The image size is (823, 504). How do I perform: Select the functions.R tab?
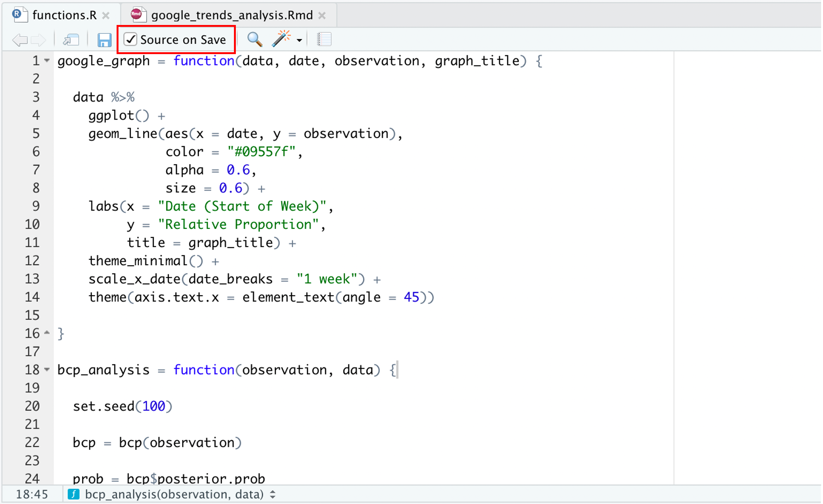pyautogui.click(x=64, y=15)
